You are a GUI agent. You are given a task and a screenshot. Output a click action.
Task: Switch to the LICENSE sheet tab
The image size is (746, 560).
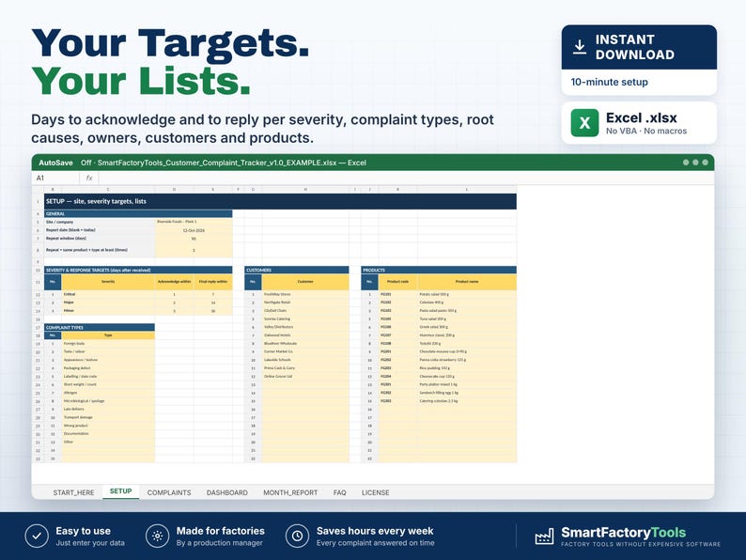(376, 492)
